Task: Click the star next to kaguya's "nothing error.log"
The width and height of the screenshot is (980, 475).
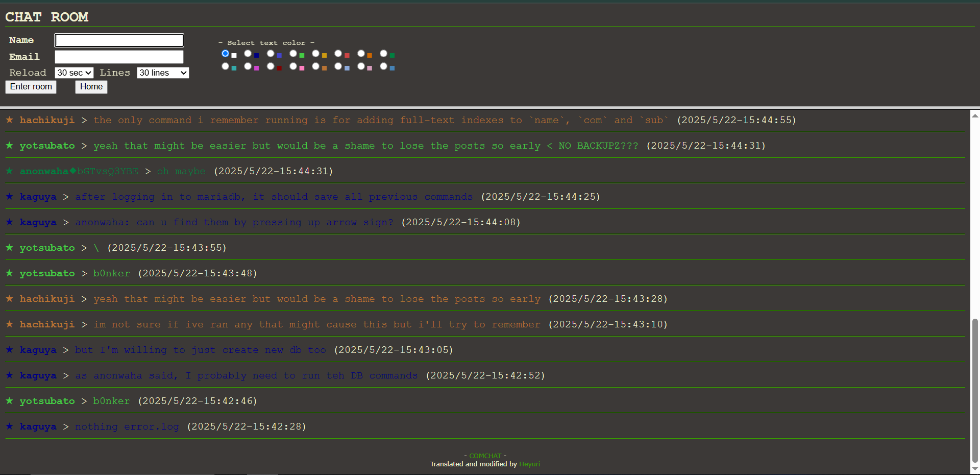Action: [x=9, y=426]
